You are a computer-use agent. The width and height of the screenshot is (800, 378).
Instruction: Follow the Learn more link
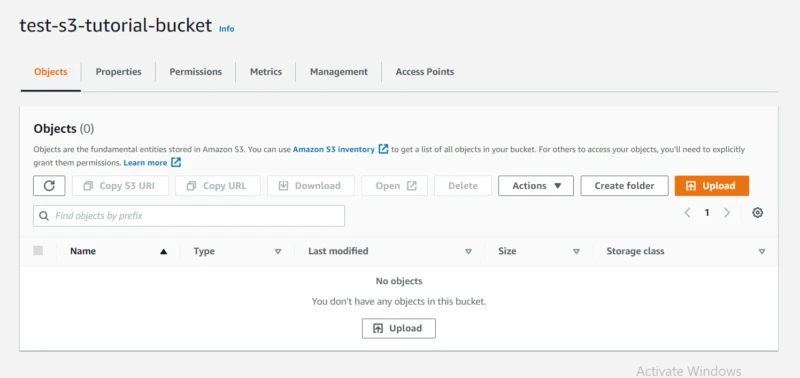pos(145,163)
